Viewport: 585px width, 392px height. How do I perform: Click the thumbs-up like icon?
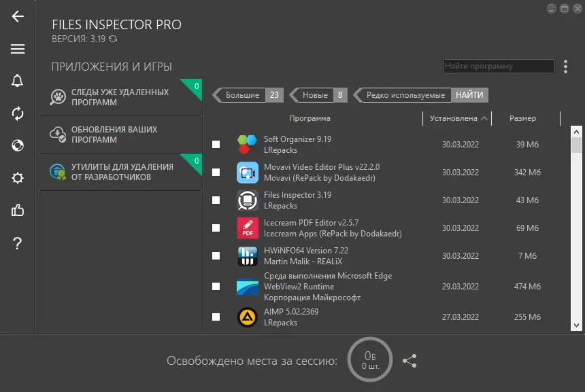click(18, 211)
